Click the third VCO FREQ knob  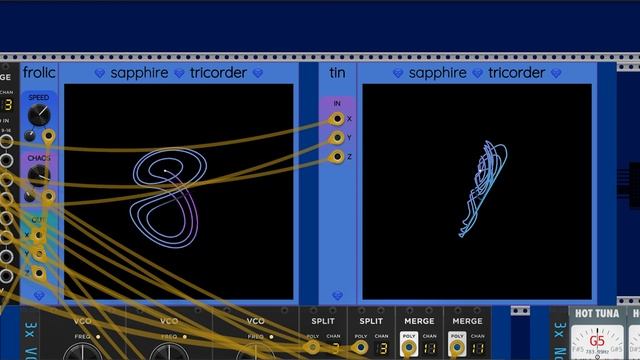pos(256,353)
